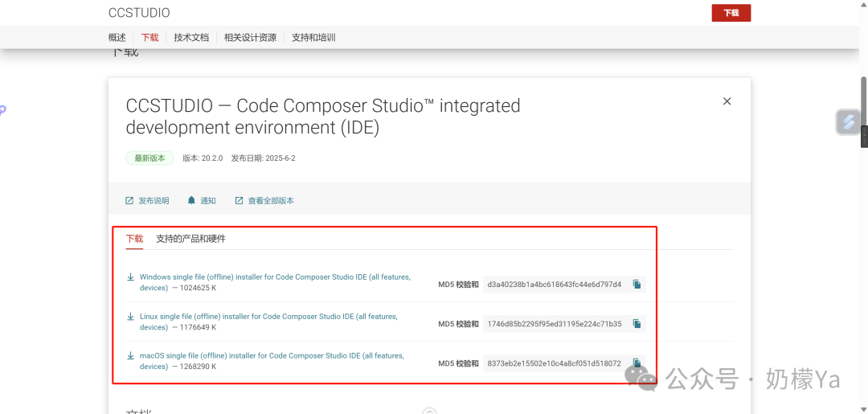The width and height of the screenshot is (868, 414).
Task: Open the 概述 navigation tab
Action: click(x=117, y=38)
